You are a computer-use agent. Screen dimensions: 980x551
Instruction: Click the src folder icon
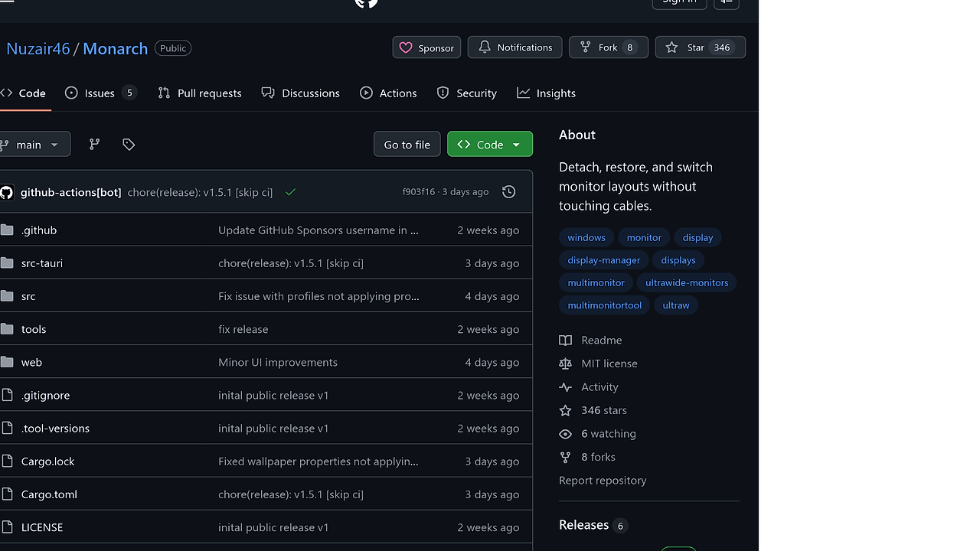tap(7, 295)
